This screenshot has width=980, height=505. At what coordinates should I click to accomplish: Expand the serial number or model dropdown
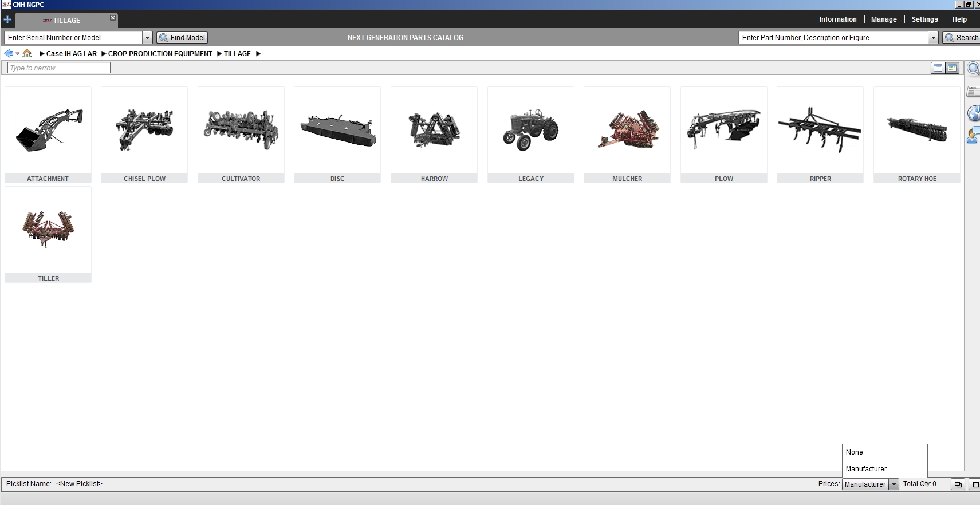(x=147, y=38)
